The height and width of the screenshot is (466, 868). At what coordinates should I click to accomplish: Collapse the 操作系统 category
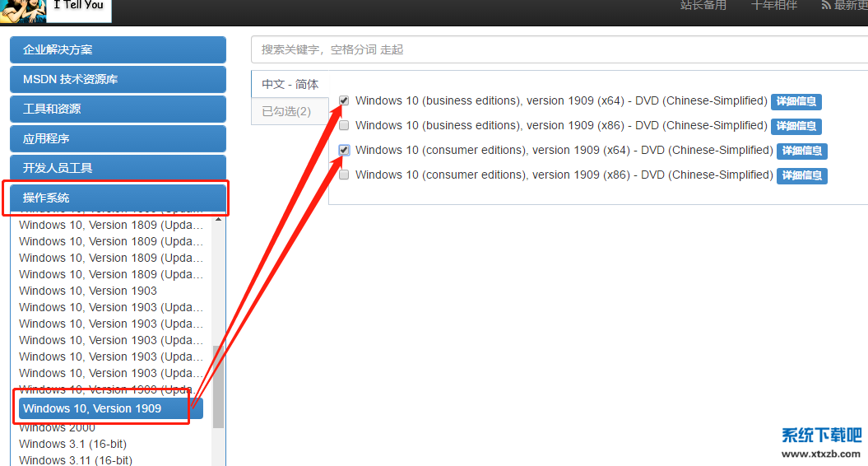click(x=118, y=198)
